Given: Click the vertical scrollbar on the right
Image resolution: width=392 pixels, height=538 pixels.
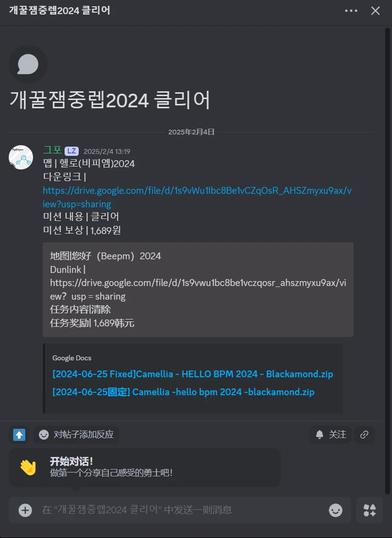Looking at the screenshot, I should pyautogui.click(x=388, y=261).
